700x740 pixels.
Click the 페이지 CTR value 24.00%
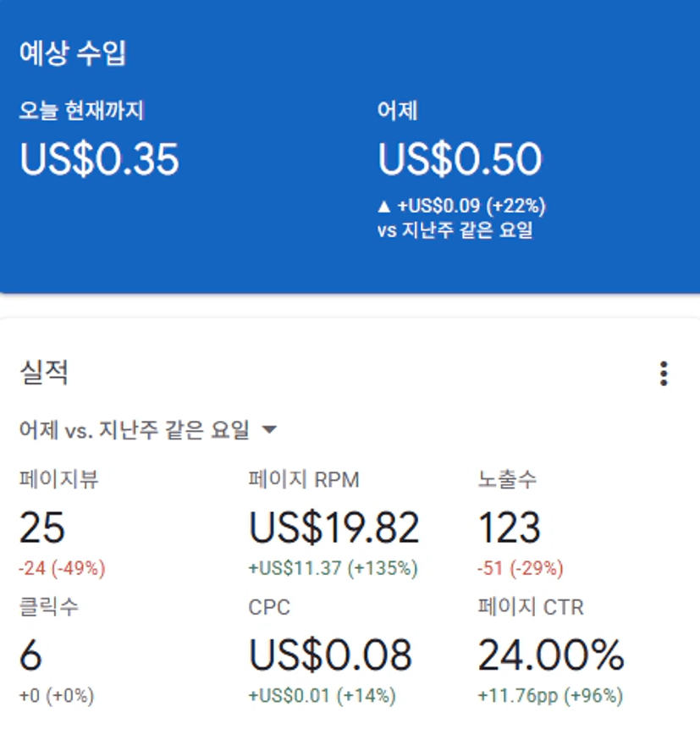(551, 655)
